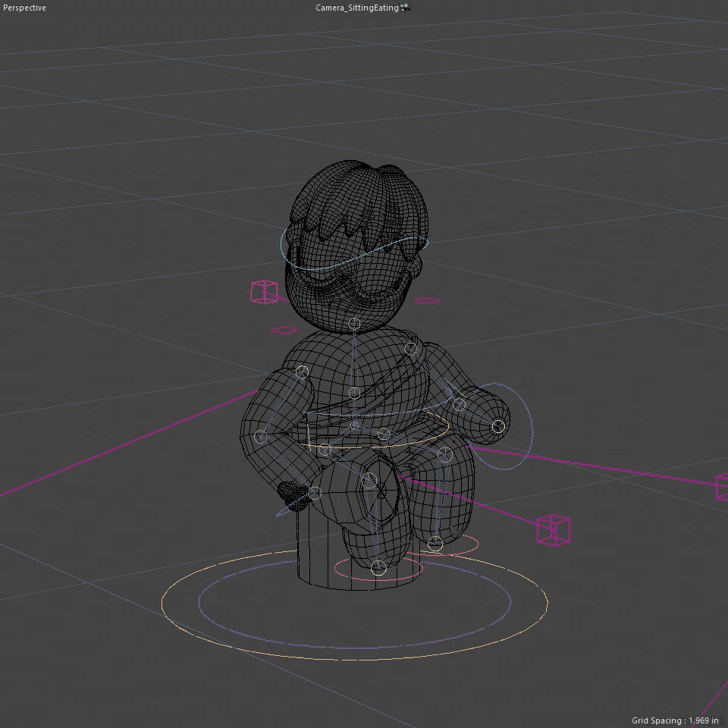Select the mid-spine joint in the chest
The height and width of the screenshot is (728, 728).
pos(354,394)
